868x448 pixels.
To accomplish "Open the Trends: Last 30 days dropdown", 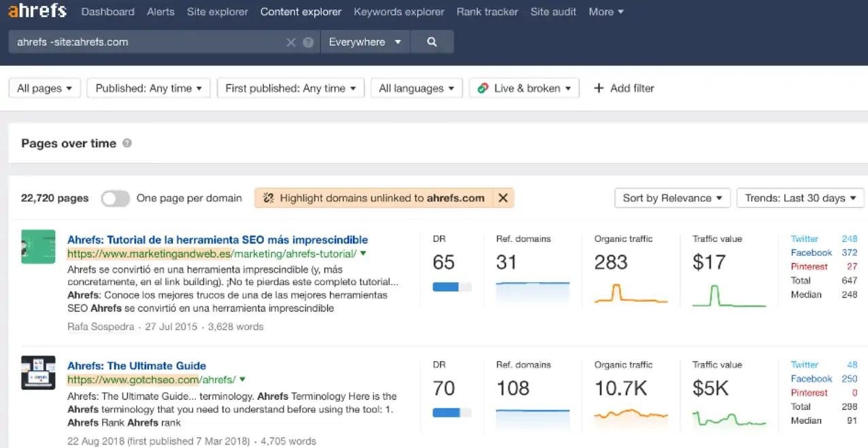I will pyautogui.click(x=800, y=198).
